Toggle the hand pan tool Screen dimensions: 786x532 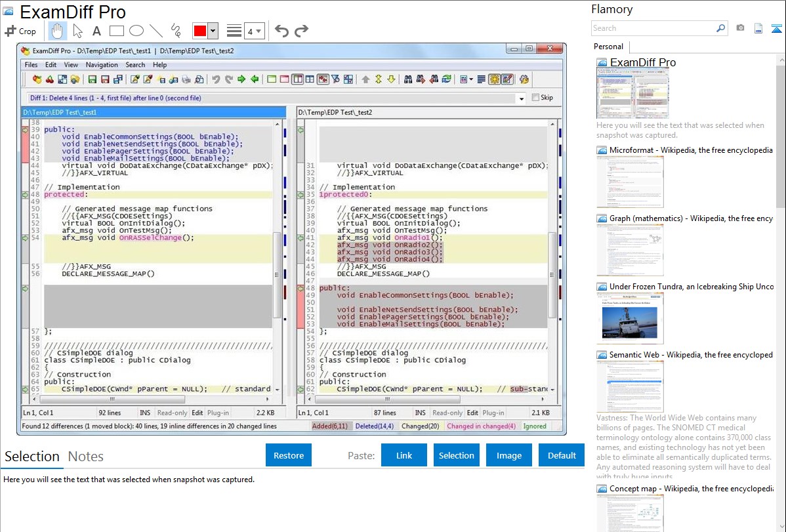[x=58, y=31]
